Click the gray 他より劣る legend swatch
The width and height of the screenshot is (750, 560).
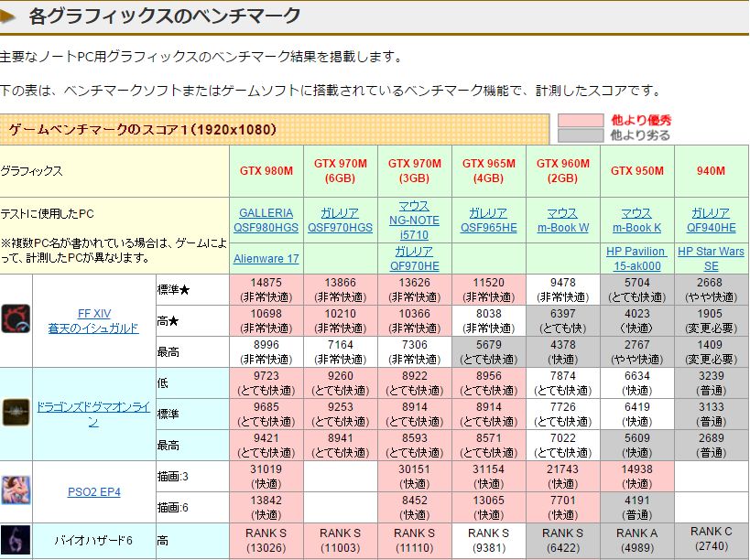click(581, 135)
